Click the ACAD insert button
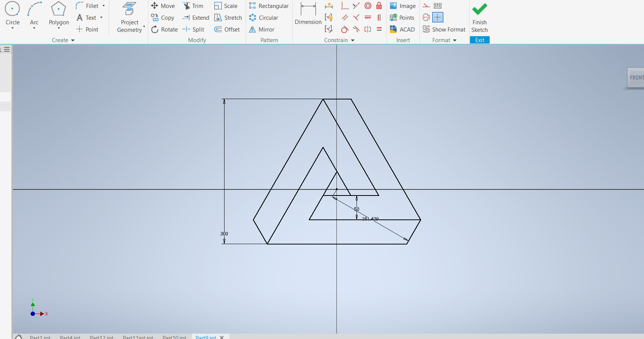The image size is (644, 339). click(x=402, y=29)
